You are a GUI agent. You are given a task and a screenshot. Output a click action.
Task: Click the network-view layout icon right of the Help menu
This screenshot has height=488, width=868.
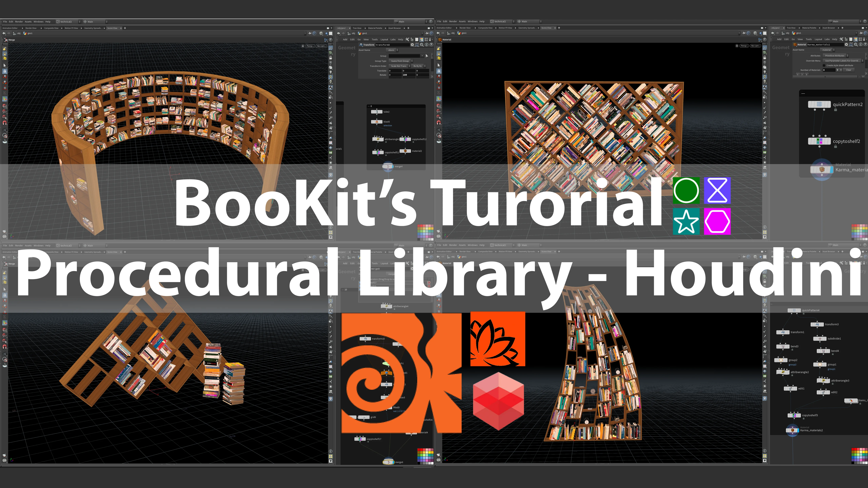point(412,40)
